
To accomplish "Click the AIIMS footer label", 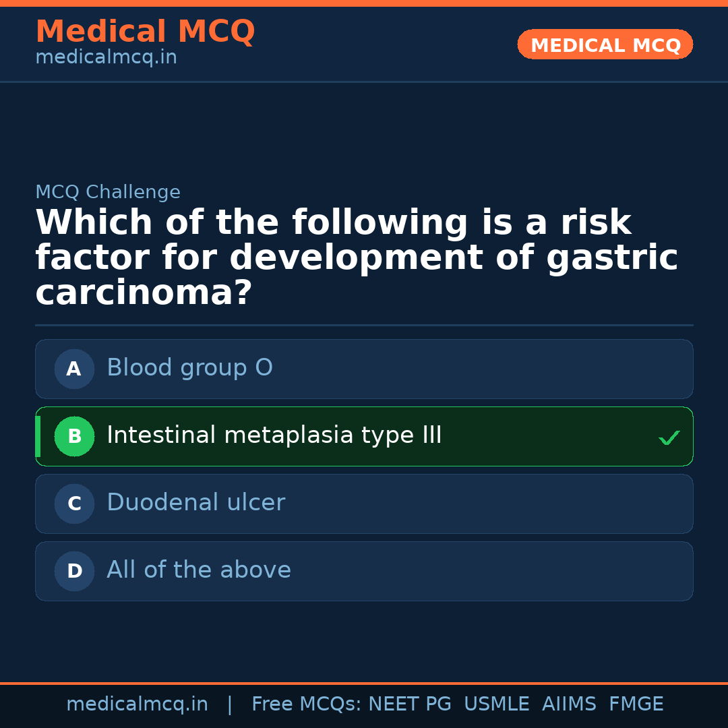I will coord(570,703).
